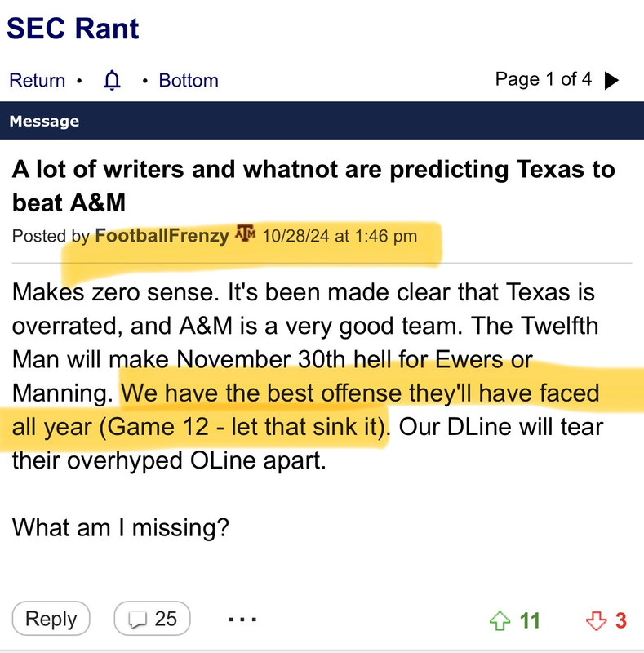Click the Texas A&M logo beside the username
The image size is (644, 653).
[246, 235]
